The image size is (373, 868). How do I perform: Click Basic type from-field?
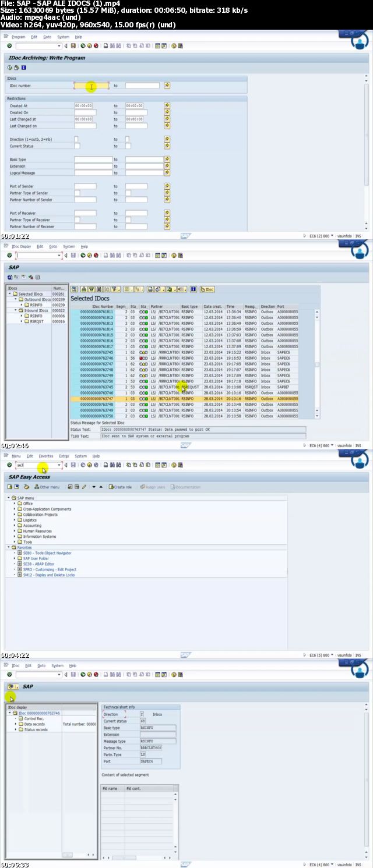point(93,160)
